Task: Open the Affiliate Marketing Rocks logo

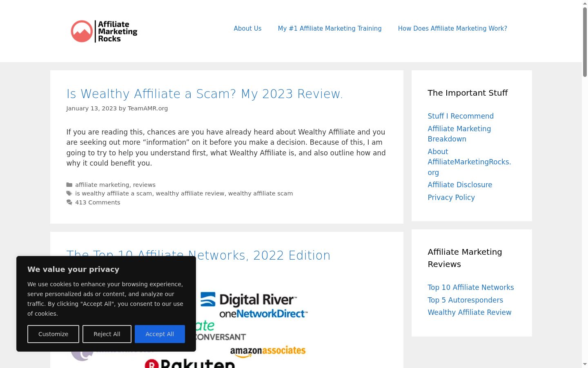Action: click(104, 31)
